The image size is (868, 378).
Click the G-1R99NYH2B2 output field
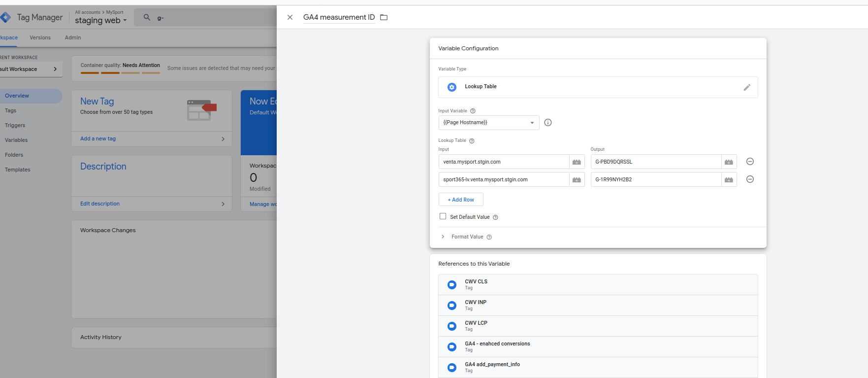(x=656, y=180)
